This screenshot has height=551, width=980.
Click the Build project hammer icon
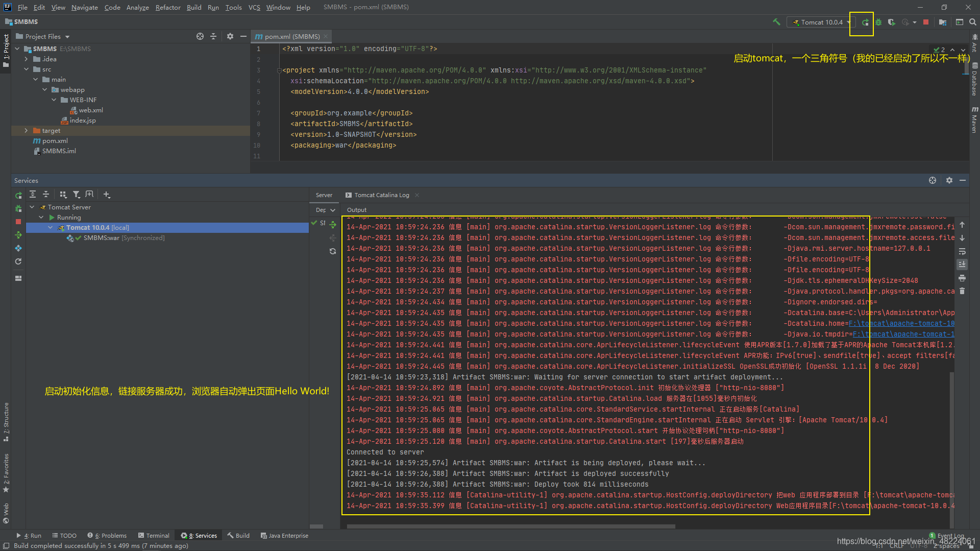[776, 22]
